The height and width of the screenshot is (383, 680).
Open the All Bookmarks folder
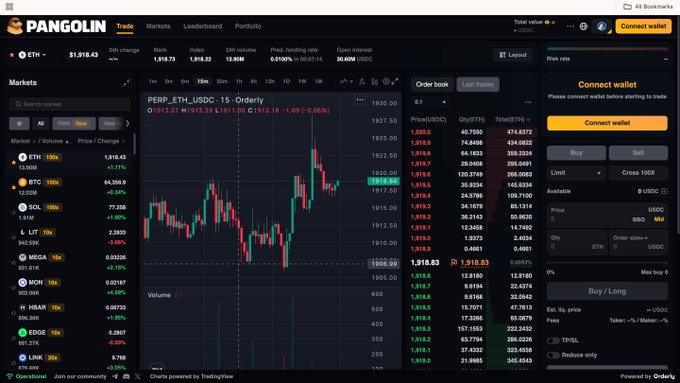648,7
